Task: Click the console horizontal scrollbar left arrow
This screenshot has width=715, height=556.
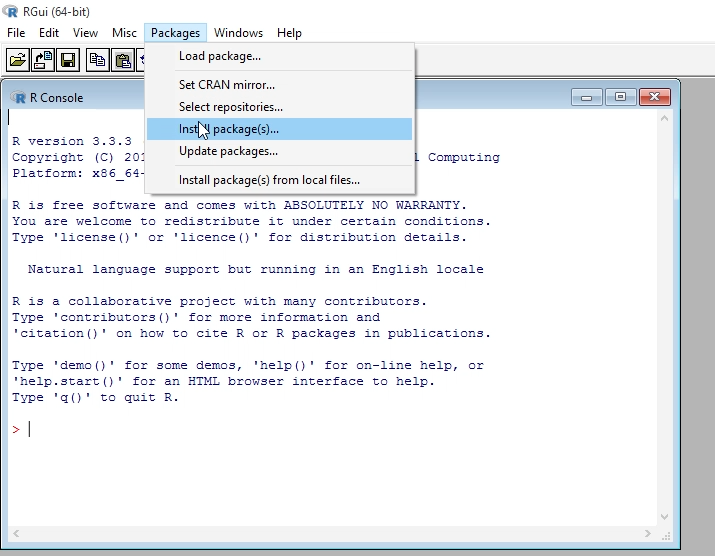Action: tap(16, 533)
